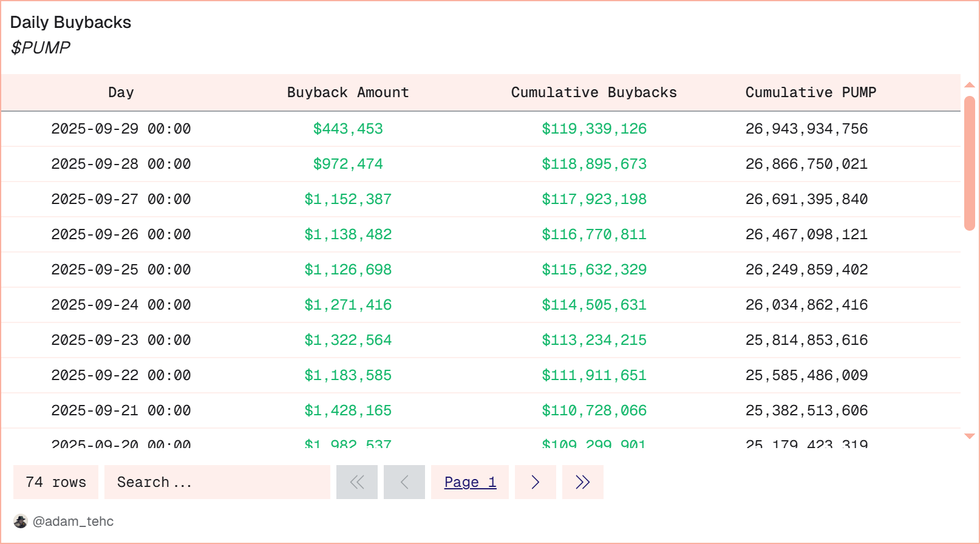Image resolution: width=980 pixels, height=544 pixels.
Task: Advance to the next page
Action: (536, 482)
